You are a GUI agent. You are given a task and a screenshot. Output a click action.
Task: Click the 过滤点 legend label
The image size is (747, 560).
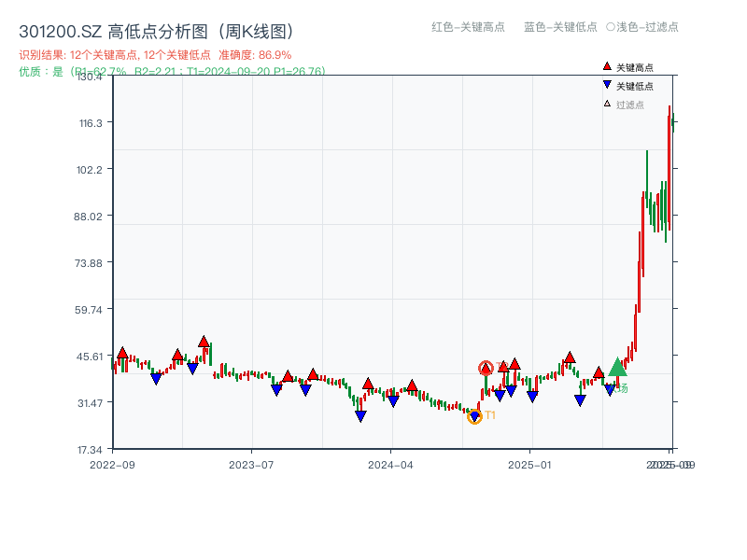point(629,105)
